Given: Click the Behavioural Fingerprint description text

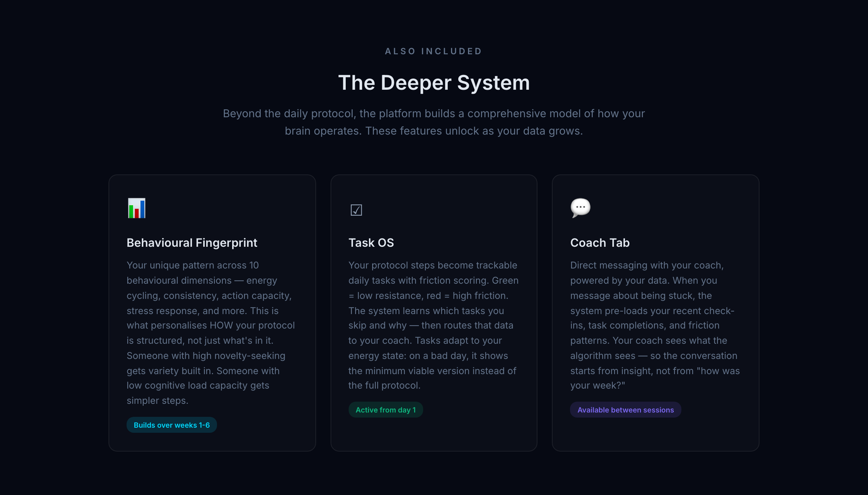Looking at the screenshot, I should [x=211, y=333].
